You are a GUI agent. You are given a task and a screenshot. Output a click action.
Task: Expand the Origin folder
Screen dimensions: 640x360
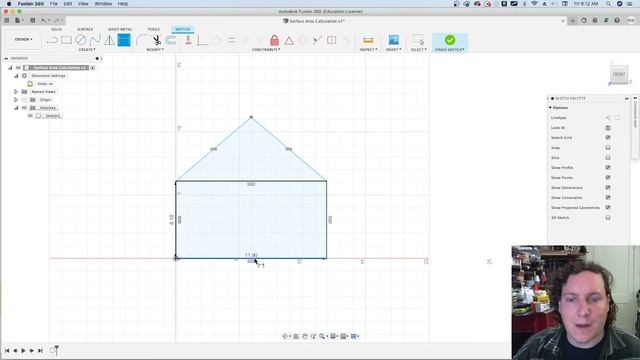coord(16,100)
